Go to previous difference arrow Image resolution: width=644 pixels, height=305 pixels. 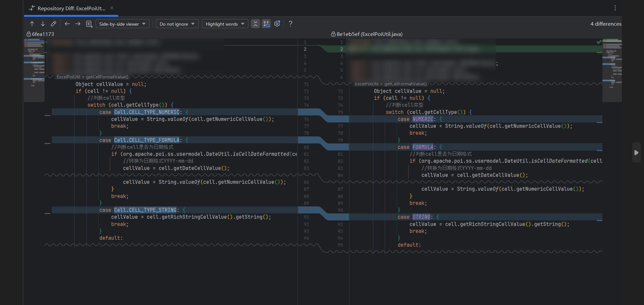[x=32, y=24]
